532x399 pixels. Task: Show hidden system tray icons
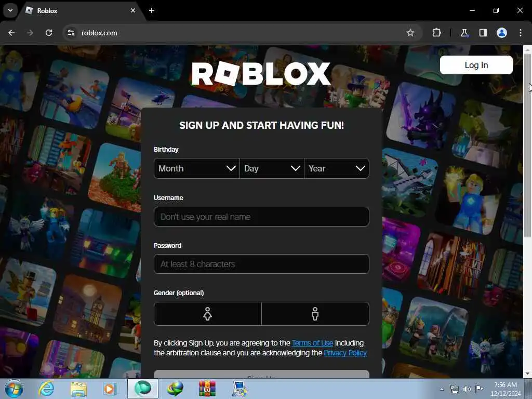(442, 389)
